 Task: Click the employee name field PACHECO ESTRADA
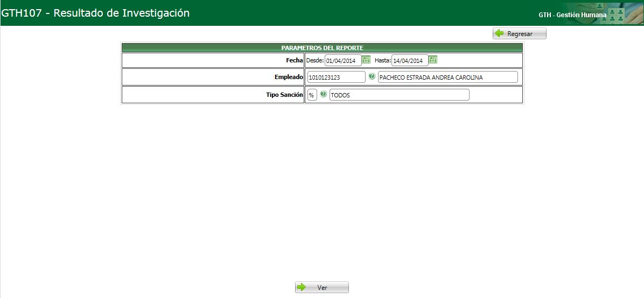click(448, 77)
